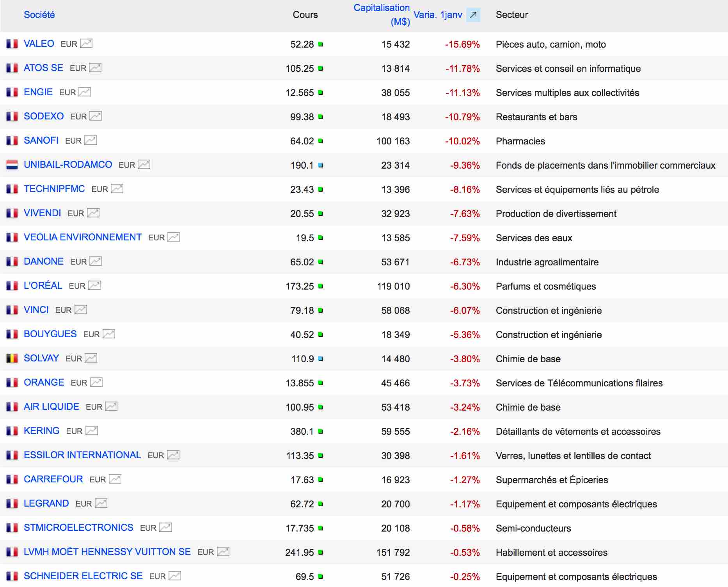This screenshot has height=587, width=728.
Task: Open the TECHNIPFMC company link
Action: click(54, 189)
